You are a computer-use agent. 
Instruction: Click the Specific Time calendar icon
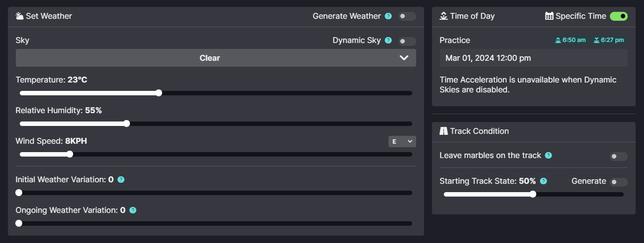click(x=549, y=16)
